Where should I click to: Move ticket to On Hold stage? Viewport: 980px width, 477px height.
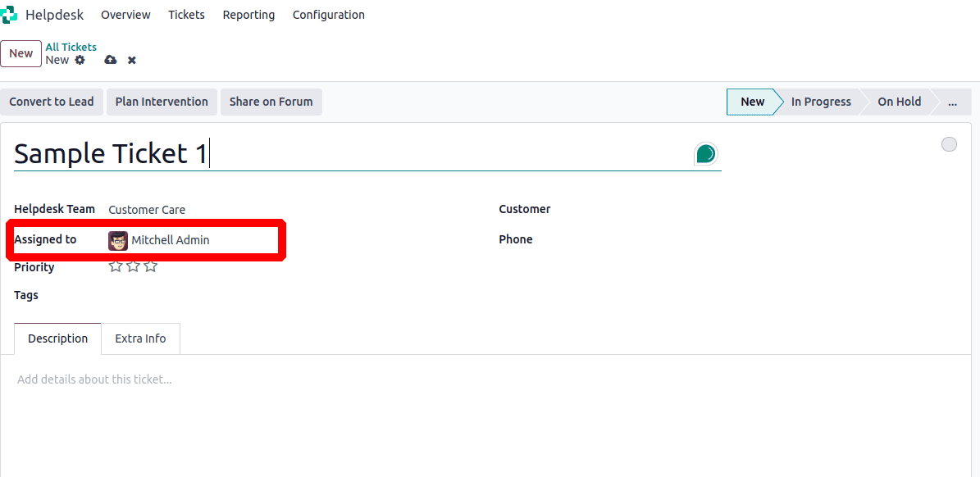900,102
